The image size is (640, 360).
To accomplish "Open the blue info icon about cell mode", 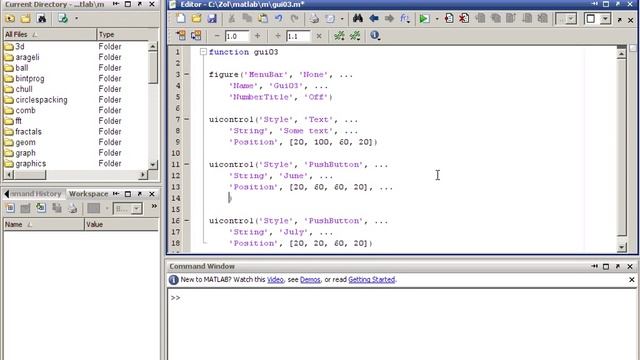I will (x=375, y=36).
